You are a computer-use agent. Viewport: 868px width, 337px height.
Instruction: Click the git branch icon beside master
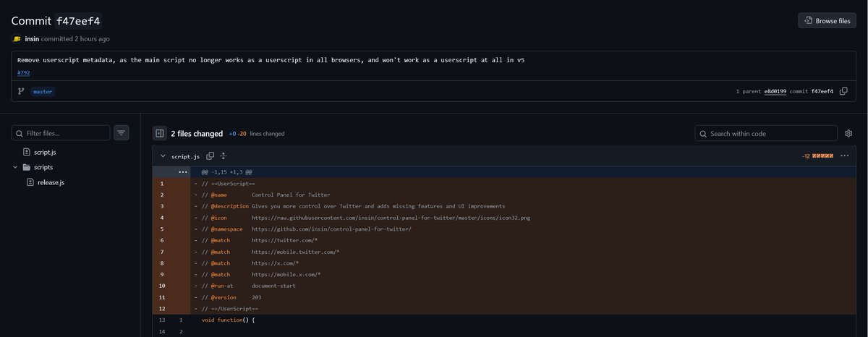pos(22,91)
